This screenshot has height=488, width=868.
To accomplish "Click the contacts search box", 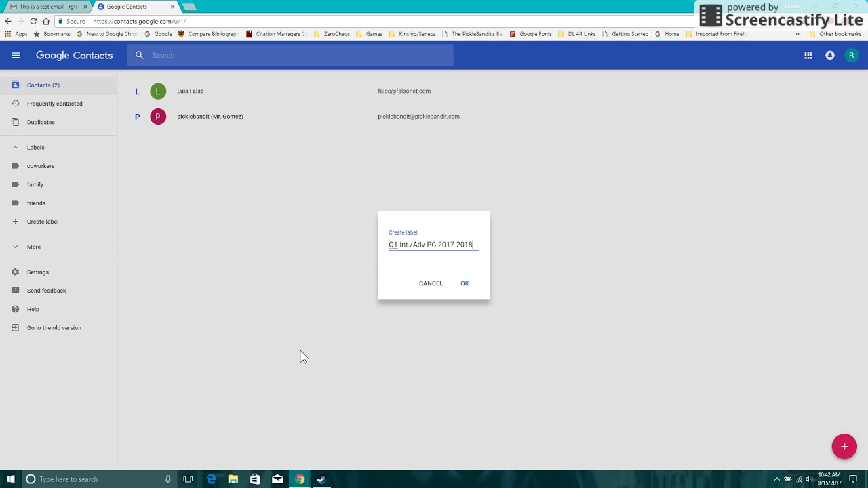I will (290, 56).
